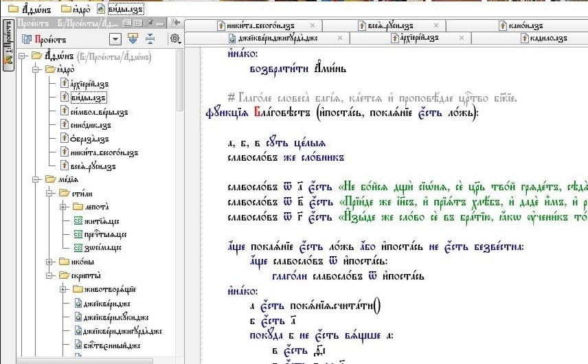Select джейквери.джигурда.дже in project tree
588x364 pixels.
pyautogui.click(x=122, y=331)
